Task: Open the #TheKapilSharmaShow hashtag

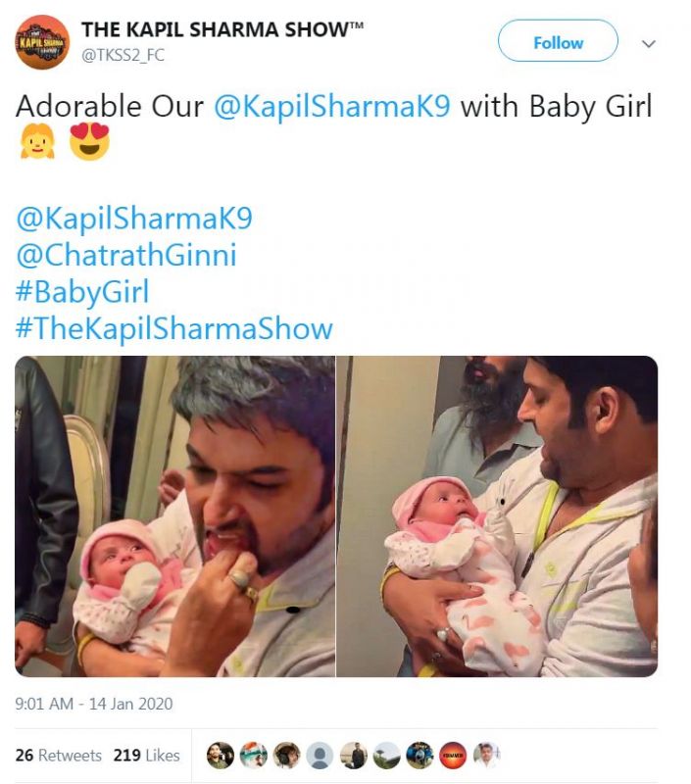Action: pyautogui.click(x=174, y=328)
